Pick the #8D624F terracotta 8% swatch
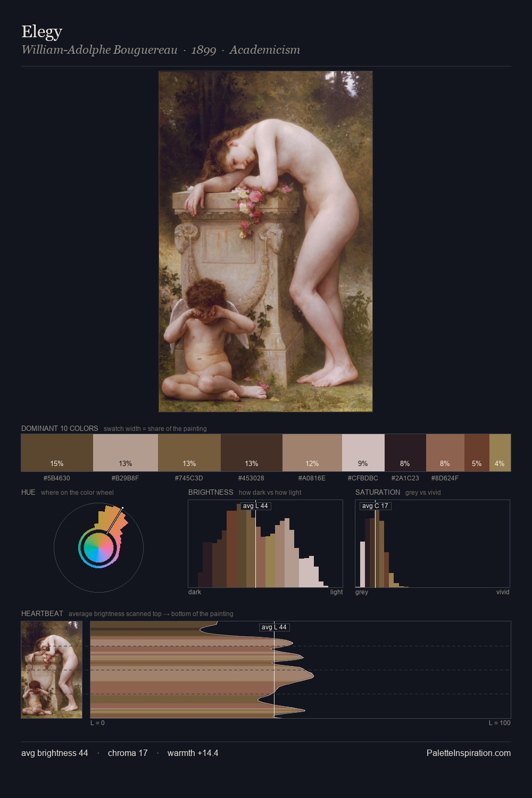 coord(445,453)
